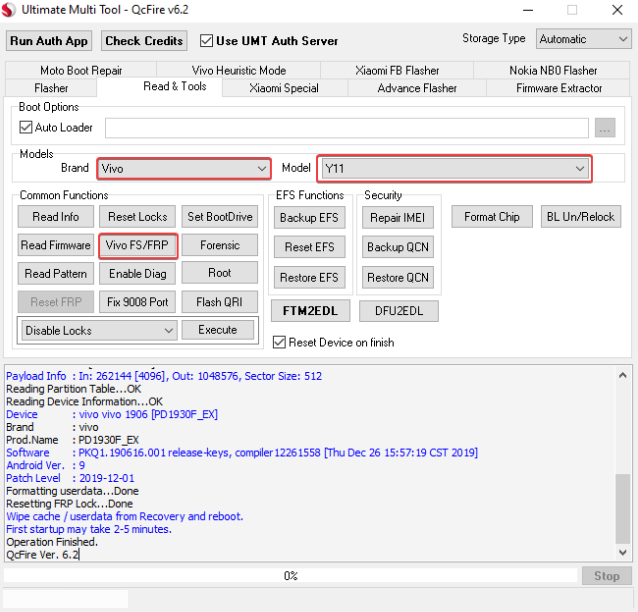Open the Nokia NB0 Flasher tab
Screen dimensions: 638x612
pos(553,70)
